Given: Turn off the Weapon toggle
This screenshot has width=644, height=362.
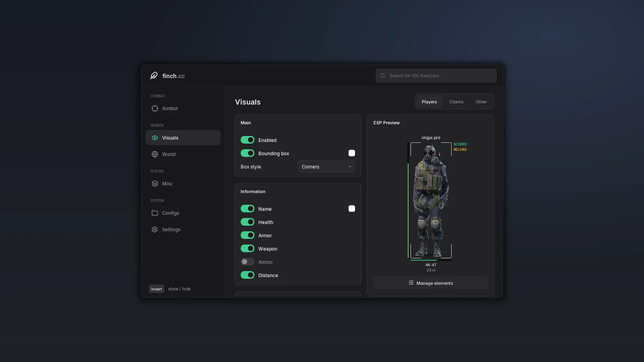Looking at the screenshot, I should [x=248, y=249].
